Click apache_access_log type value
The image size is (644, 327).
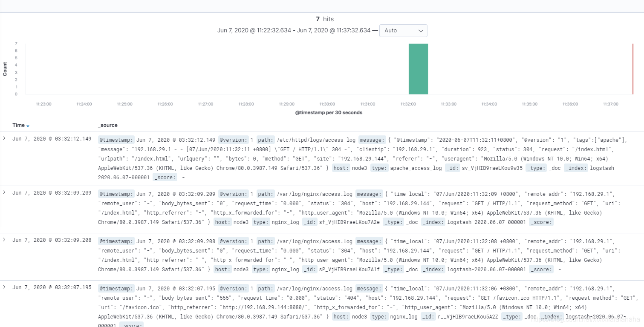(416, 168)
